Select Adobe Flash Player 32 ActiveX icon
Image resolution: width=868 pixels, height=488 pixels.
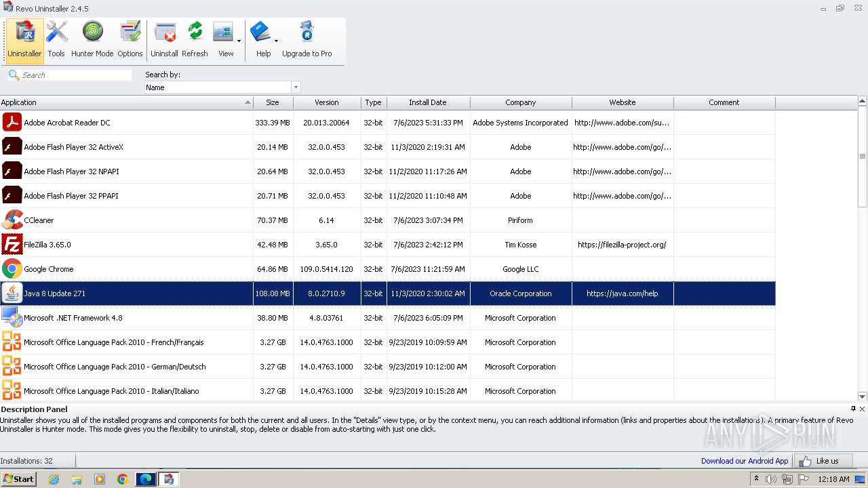coord(12,147)
